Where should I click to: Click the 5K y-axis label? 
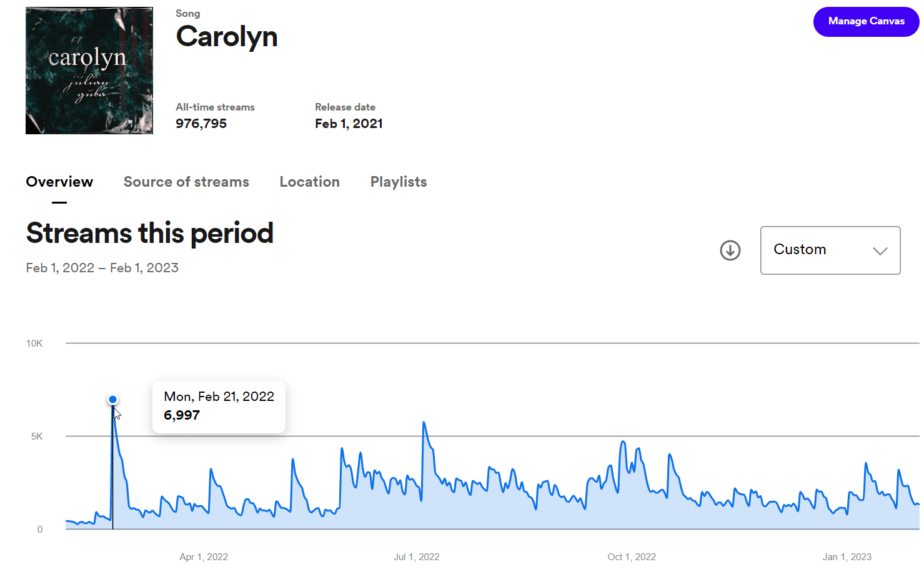tap(37, 436)
